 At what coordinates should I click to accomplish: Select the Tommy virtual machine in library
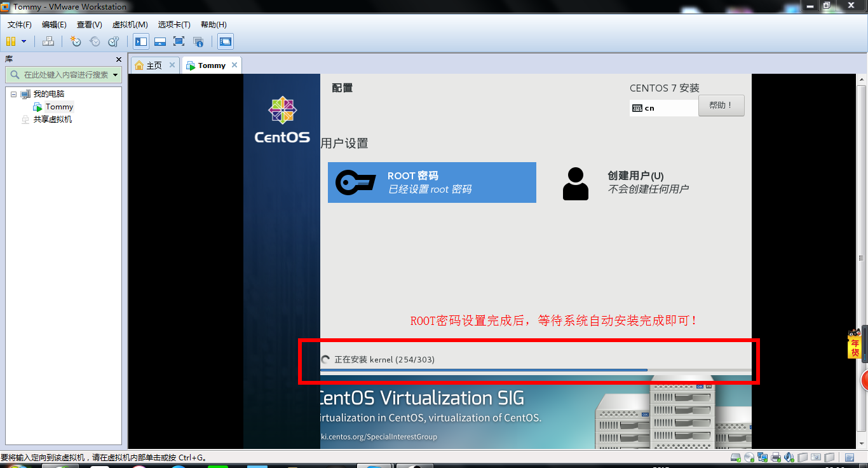click(x=59, y=107)
